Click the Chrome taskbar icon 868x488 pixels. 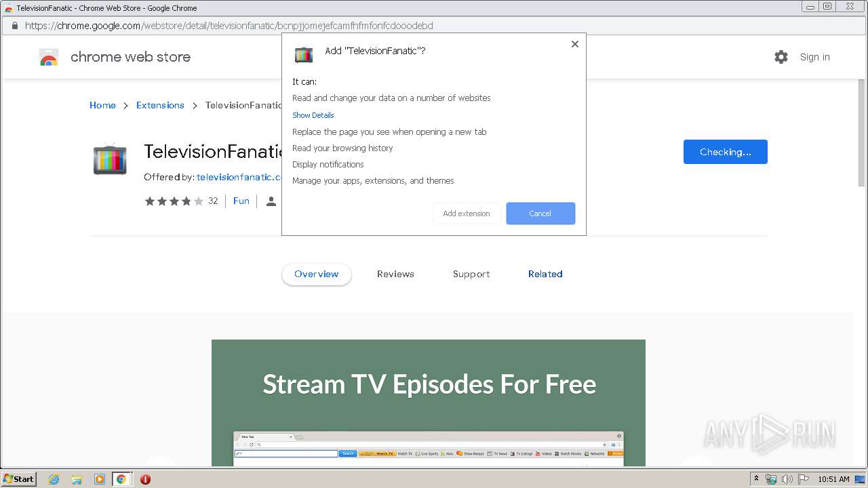121,479
